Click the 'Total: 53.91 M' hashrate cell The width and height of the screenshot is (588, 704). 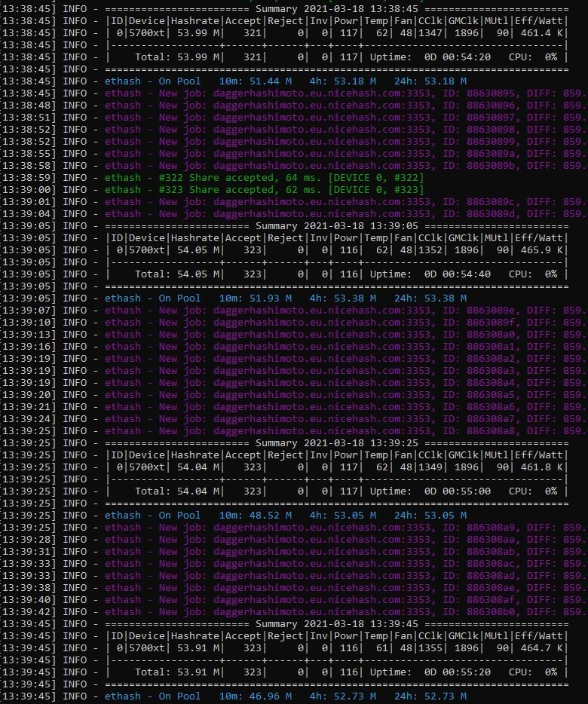177,672
